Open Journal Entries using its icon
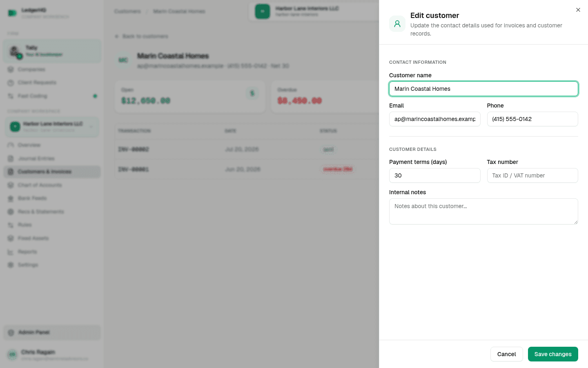The width and height of the screenshot is (588, 368). (11, 159)
